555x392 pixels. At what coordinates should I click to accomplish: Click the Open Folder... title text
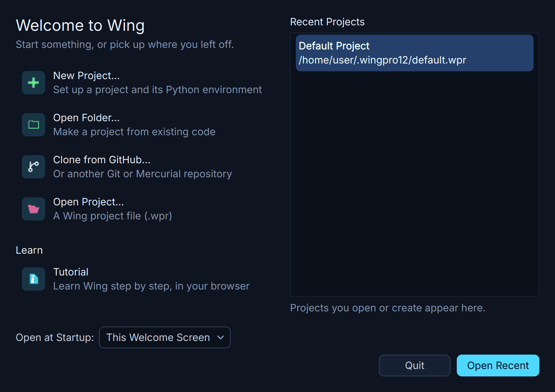coord(87,118)
